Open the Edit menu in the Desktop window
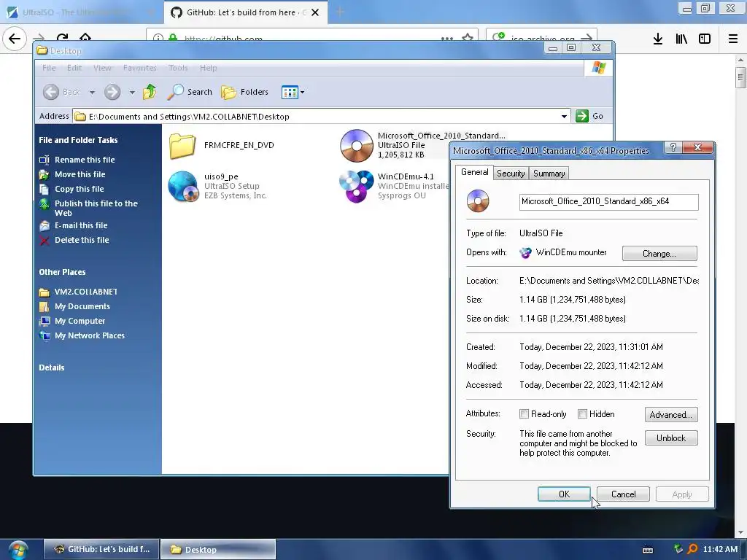Screen dimensions: 747x560 pos(74,68)
